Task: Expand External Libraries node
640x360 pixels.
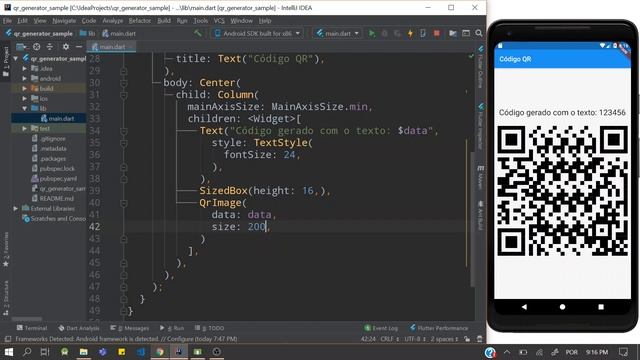Action: coord(16,209)
